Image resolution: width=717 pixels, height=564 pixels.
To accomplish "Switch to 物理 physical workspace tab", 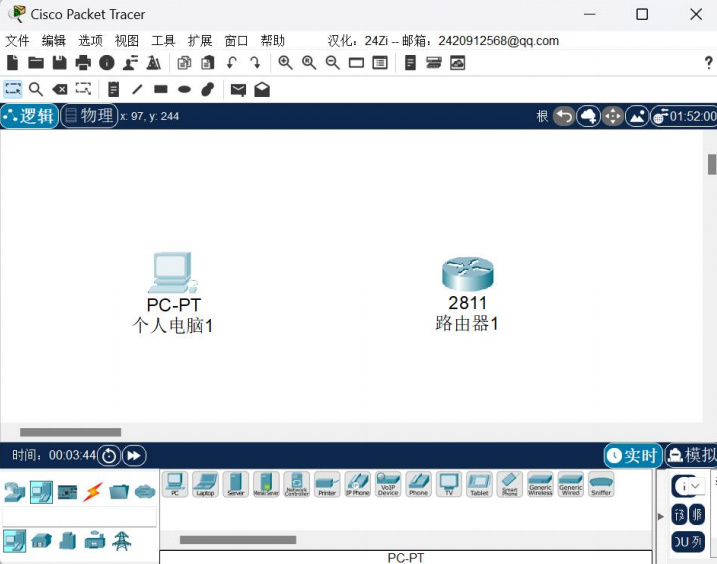I will pyautogui.click(x=90, y=116).
